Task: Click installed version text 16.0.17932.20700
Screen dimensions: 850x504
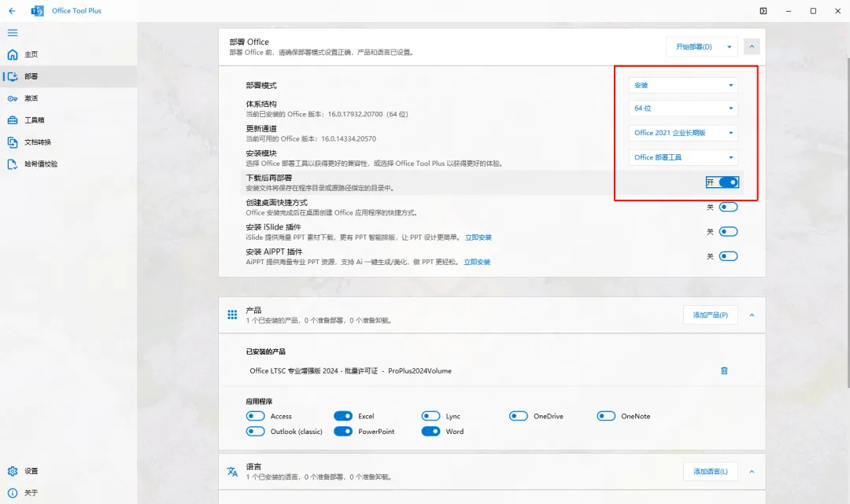Action: (x=355, y=114)
